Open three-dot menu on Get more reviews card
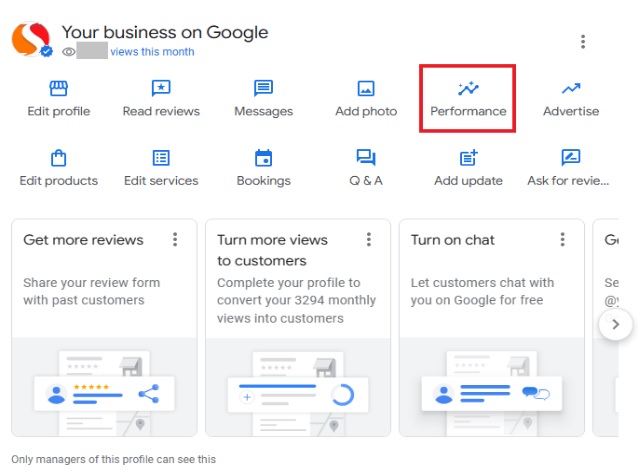Viewport: 640px width, 472px height. [x=175, y=240]
